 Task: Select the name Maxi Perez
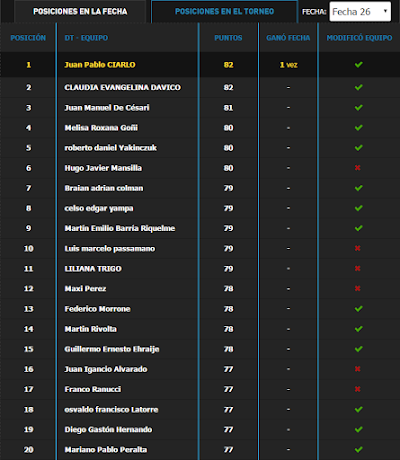pyautogui.click(x=85, y=289)
